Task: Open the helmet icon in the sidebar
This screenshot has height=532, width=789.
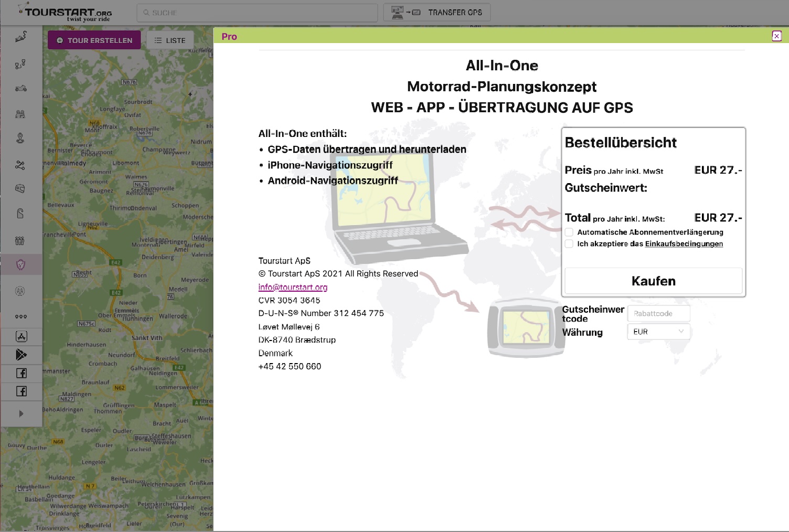Action: [x=20, y=188]
